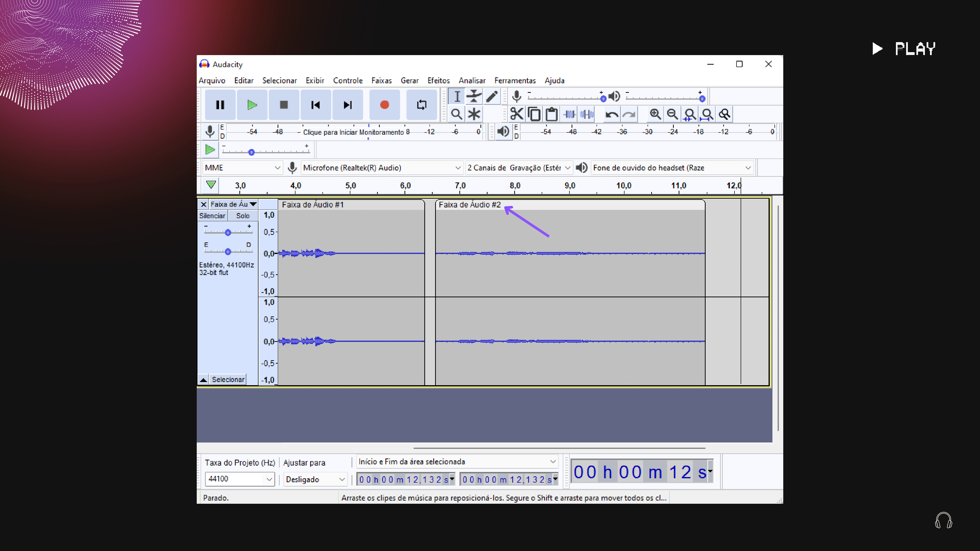This screenshot has width=980, height=551.
Task: Open the Exibir menu
Action: pyautogui.click(x=315, y=81)
